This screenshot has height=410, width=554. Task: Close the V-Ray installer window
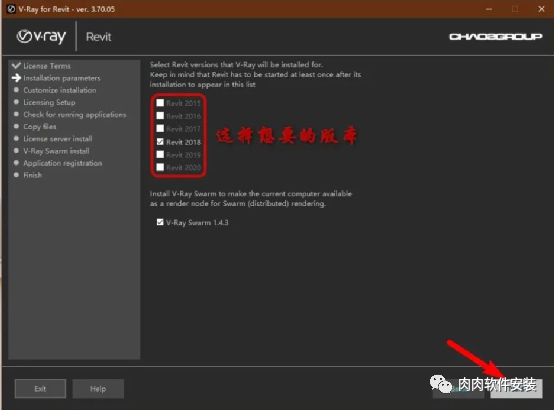tap(541, 9)
